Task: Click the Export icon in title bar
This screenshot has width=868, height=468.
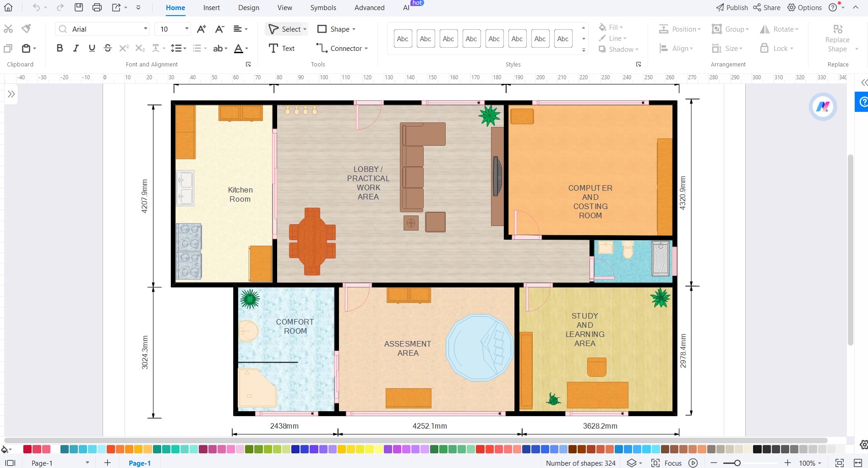Action: [116, 7]
